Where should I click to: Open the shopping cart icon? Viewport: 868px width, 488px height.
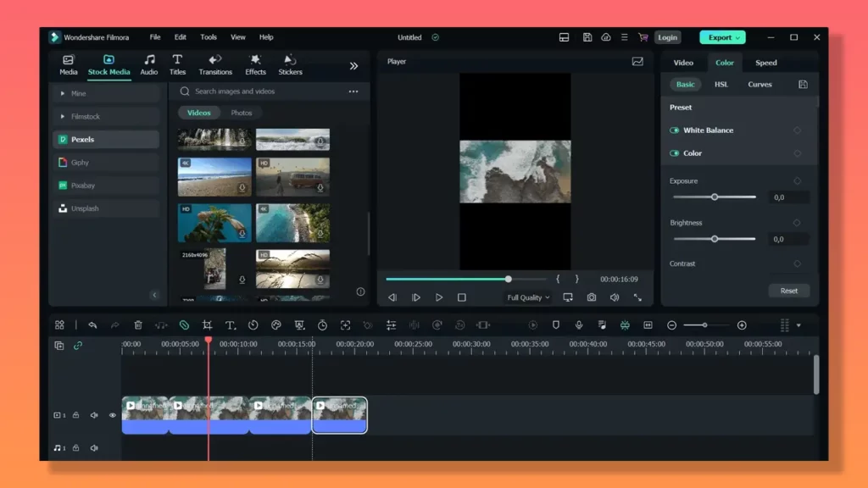point(643,37)
